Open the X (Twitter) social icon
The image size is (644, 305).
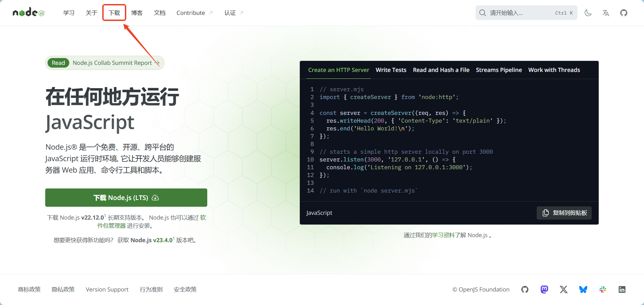(563, 289)
